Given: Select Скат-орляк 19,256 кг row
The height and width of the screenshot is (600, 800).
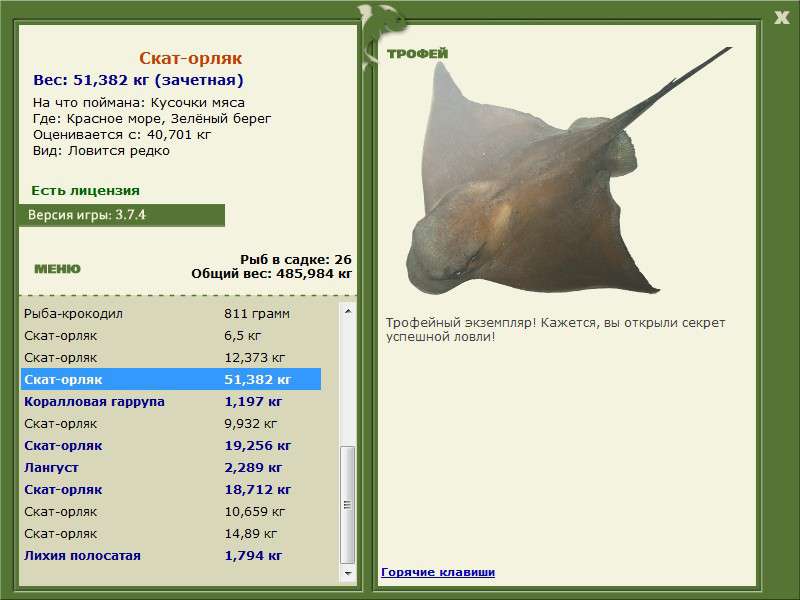Looking at the screenshot, I should pos(171,445).
